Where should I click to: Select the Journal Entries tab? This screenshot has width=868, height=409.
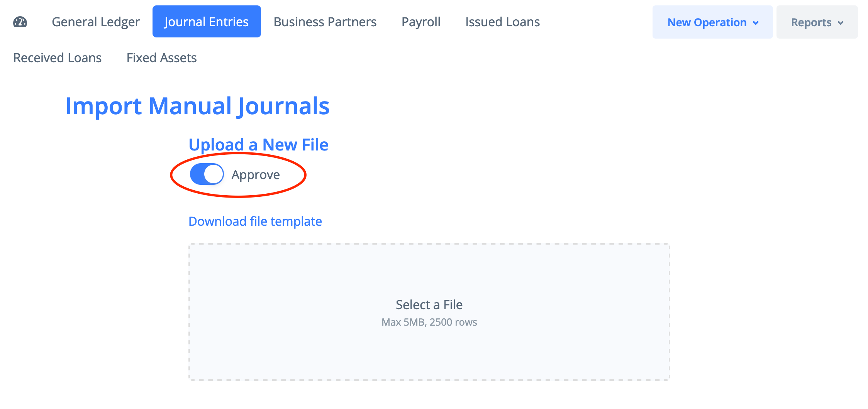click(207, 22)
